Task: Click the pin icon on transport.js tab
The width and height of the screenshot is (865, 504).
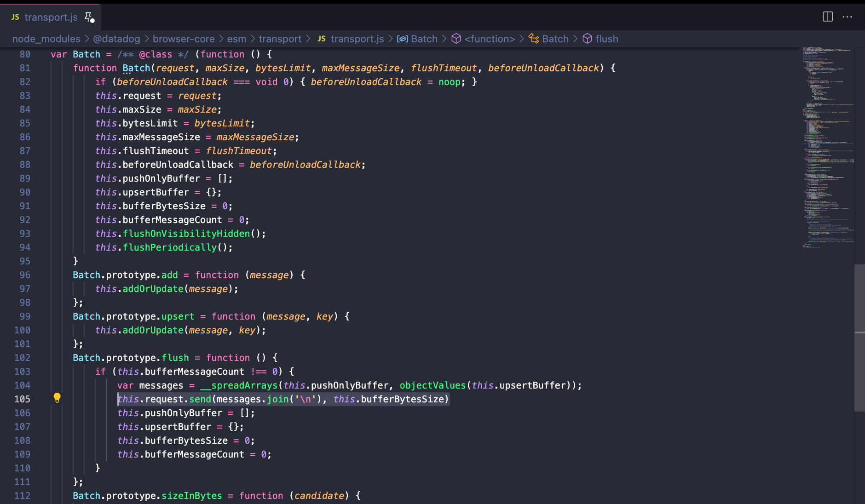Action: pyautogui.click(x=89, y=17)
